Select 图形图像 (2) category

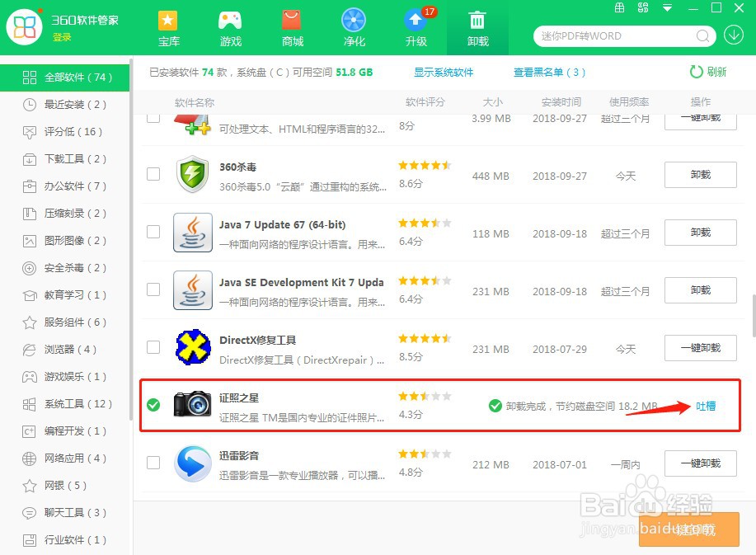[x=64, y=241]
